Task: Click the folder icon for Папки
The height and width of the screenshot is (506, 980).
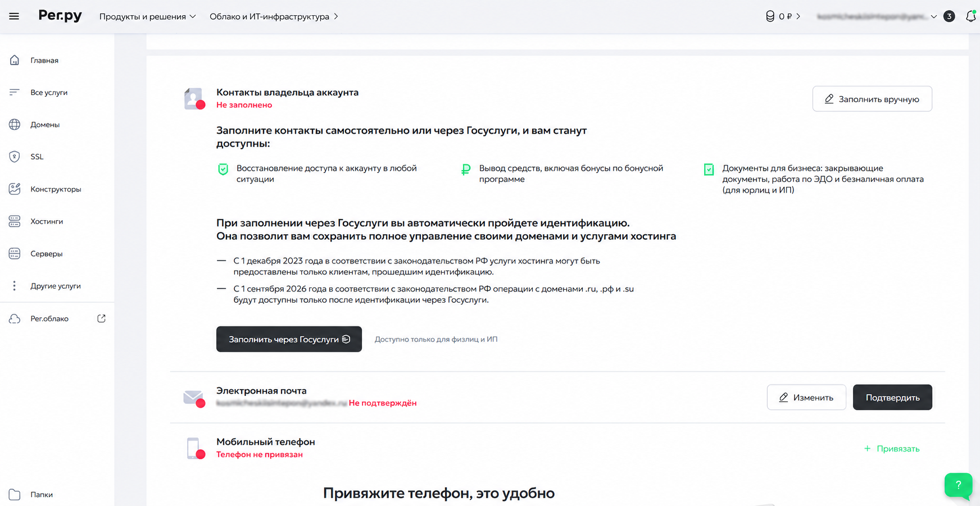Action: coord(15,494)
